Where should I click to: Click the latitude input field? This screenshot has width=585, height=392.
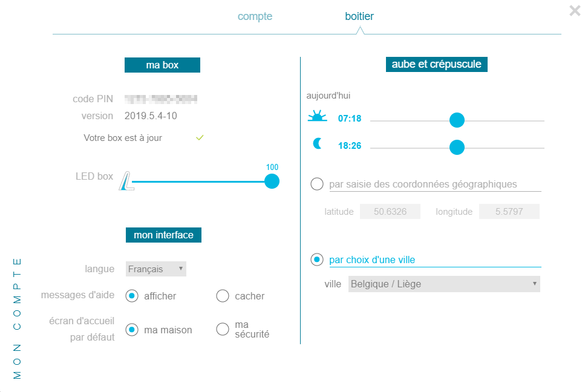click(390, 212)
